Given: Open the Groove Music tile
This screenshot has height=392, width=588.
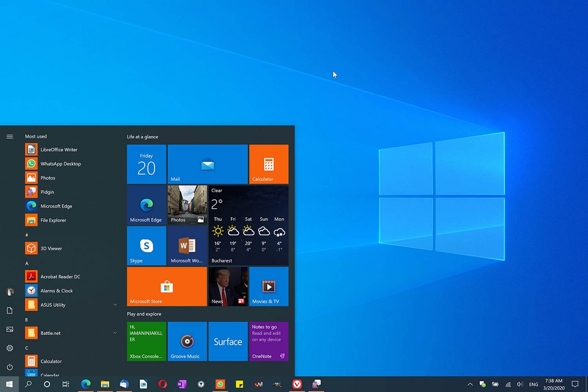Looking at the screenshot, I should [x=187, y=341].
